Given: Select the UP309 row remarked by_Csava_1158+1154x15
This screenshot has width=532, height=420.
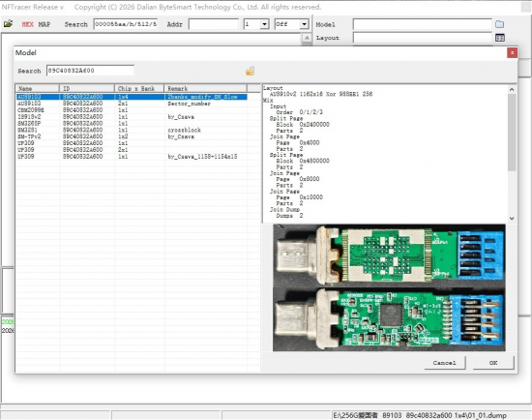Looking at the screenshot, I should click(x=132, y=156).
